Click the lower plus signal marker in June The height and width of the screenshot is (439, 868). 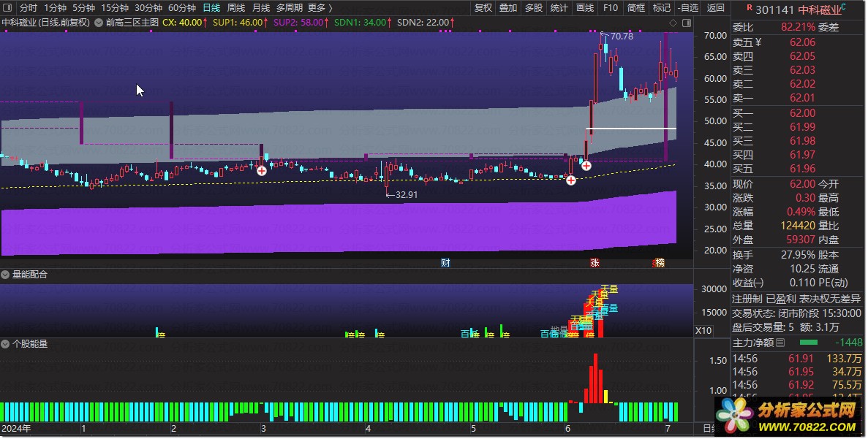tap(570, 180)
